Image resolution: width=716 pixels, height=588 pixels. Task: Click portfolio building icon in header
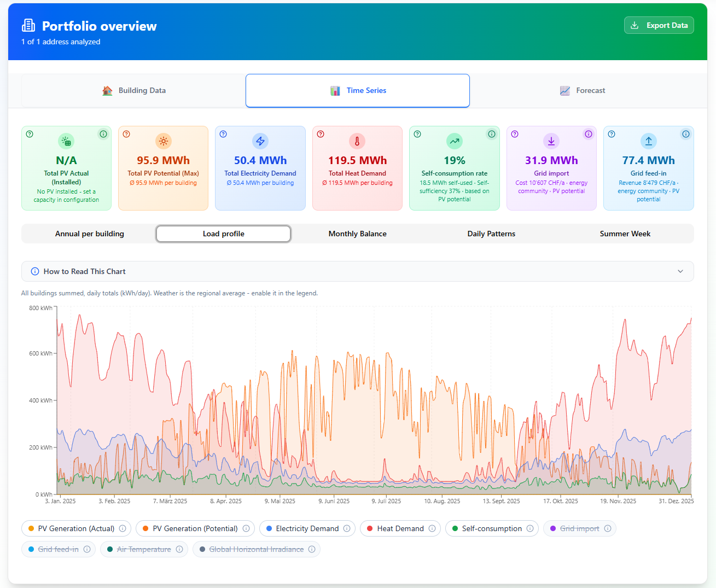[28, 26]
